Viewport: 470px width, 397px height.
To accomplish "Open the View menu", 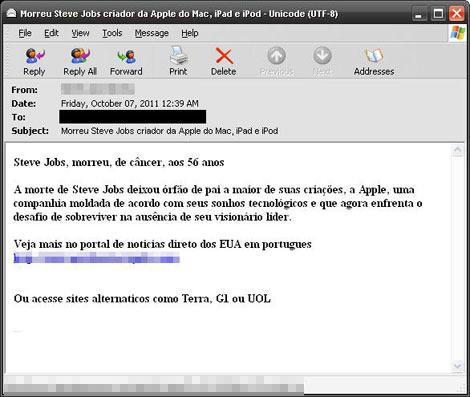I will pyautogui.click(x=80, y=33).
